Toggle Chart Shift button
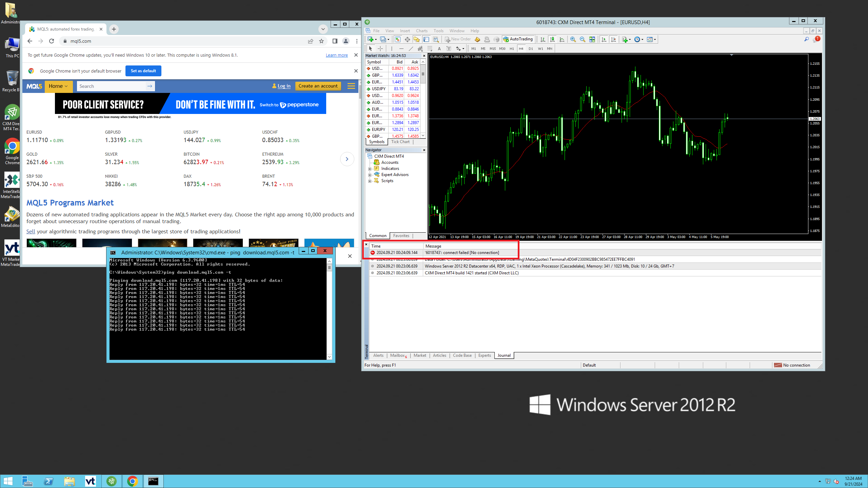This screenshot has width=868, height=488. coord(613,39)
